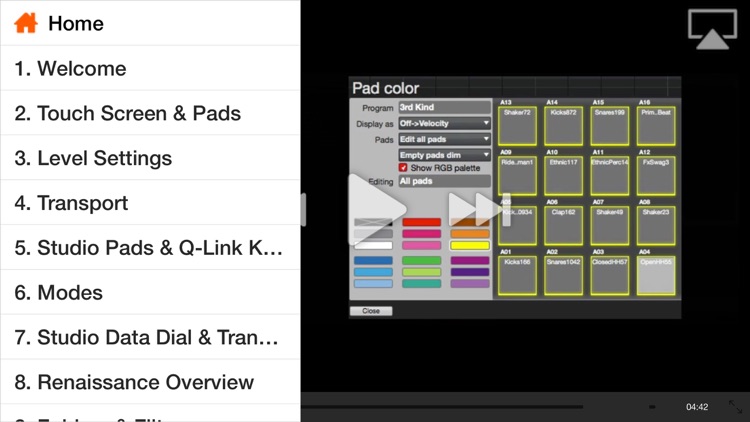Open lesson 5. Studio Pads & Q-Link
This screenshot has height=422, width=750.
[150, 248]
